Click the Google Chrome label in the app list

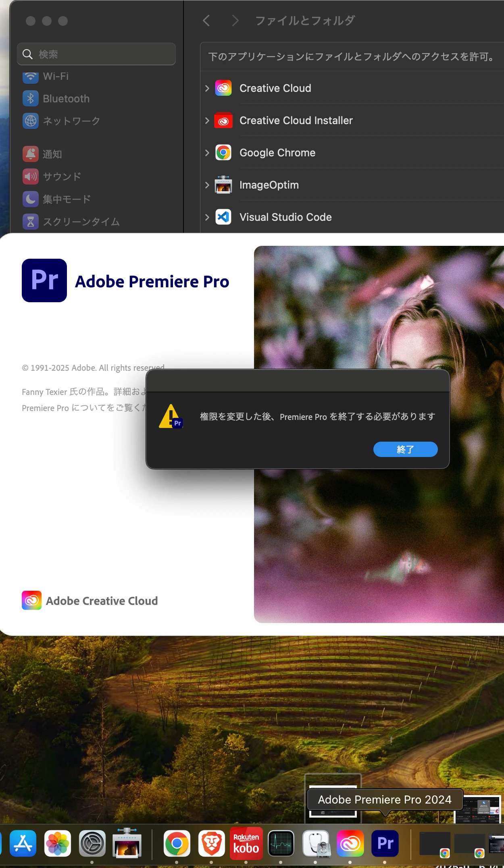(277, 153)
